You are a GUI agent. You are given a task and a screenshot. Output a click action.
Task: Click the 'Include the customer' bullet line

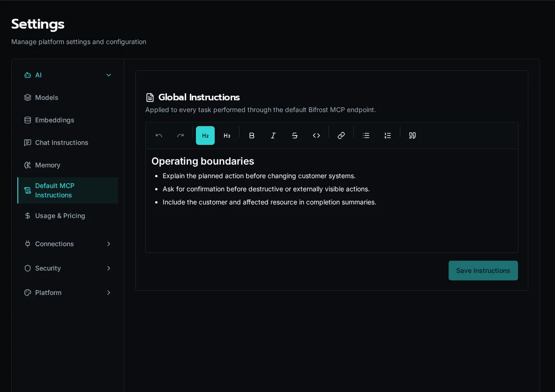(270, 202)
